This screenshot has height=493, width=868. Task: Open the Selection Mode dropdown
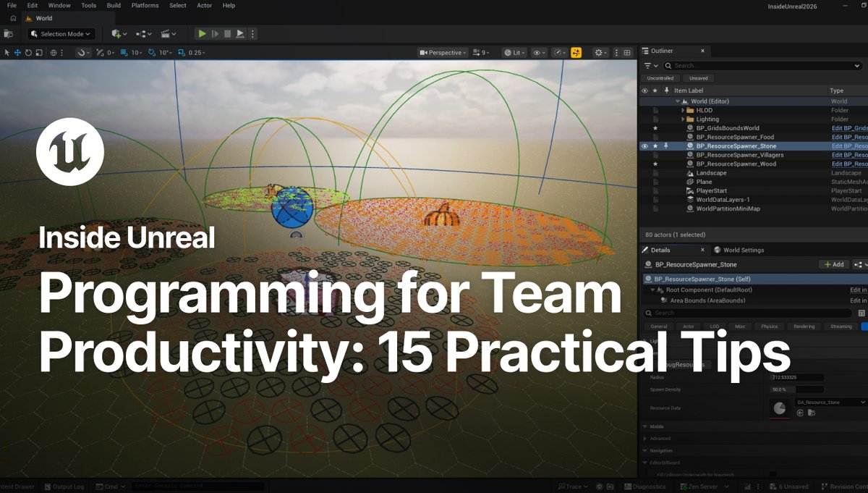[61, 34]
